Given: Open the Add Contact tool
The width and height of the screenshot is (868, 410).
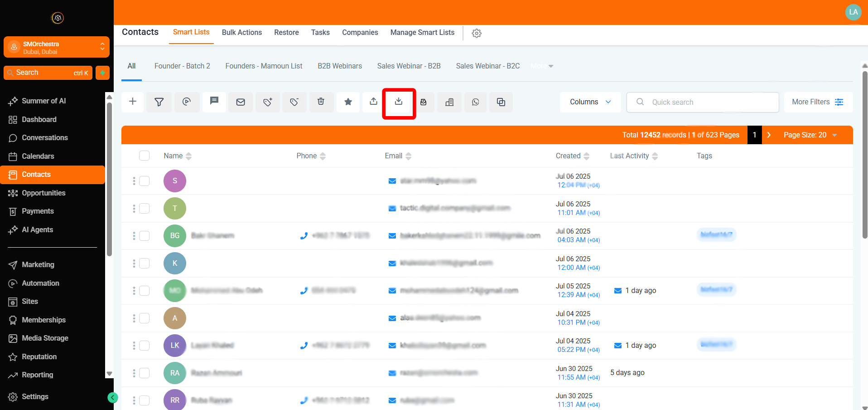Looking at the screenshot, I should tap(132, 102).
